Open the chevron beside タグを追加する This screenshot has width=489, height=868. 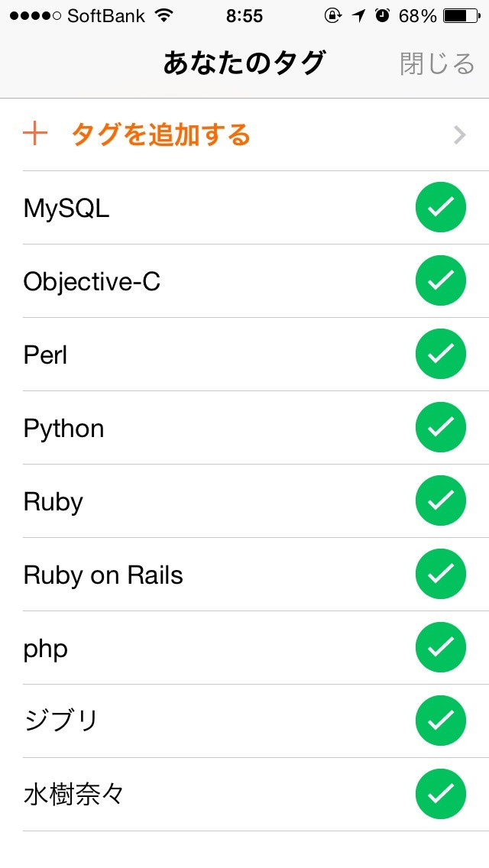pos(460,135)
